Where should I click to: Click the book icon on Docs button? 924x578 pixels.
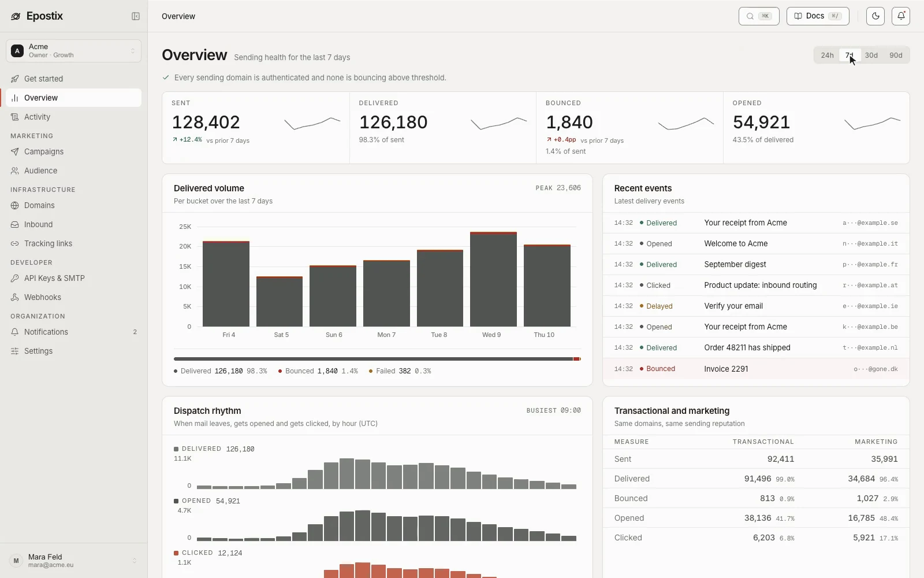pos(798,16)
